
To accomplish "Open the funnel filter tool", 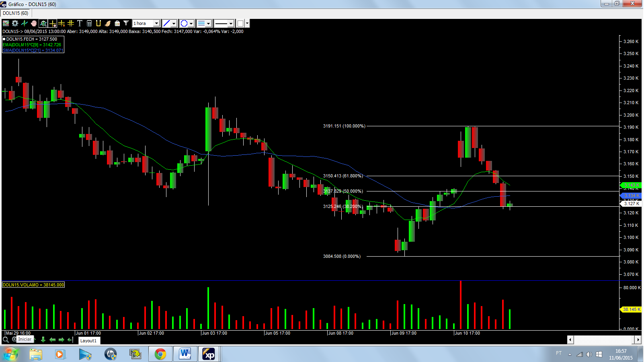I will tap(126, 23).
